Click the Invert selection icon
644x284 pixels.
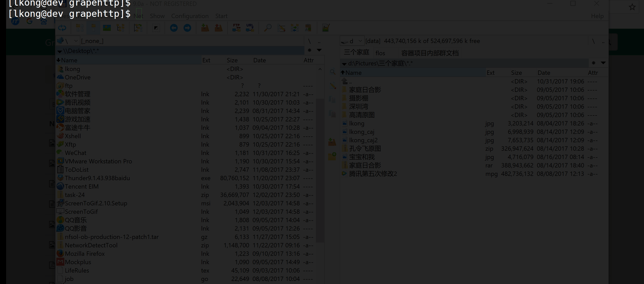[156, 28]
